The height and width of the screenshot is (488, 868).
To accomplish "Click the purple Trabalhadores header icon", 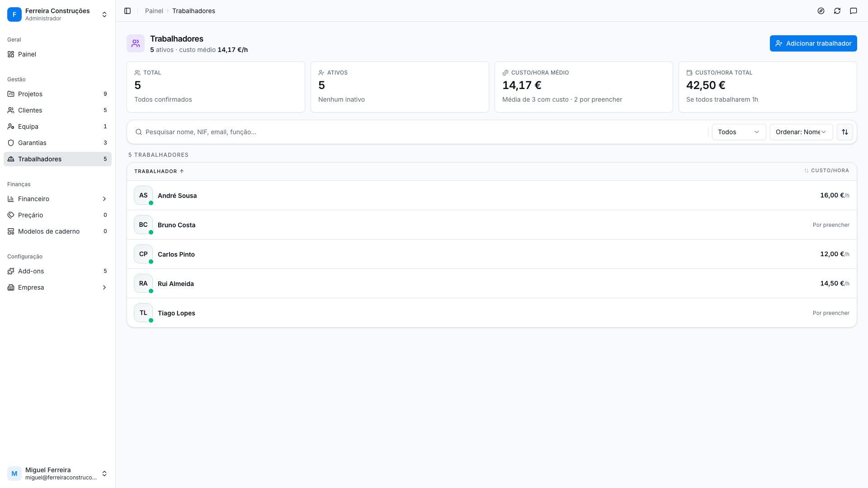I will (136, 43).
